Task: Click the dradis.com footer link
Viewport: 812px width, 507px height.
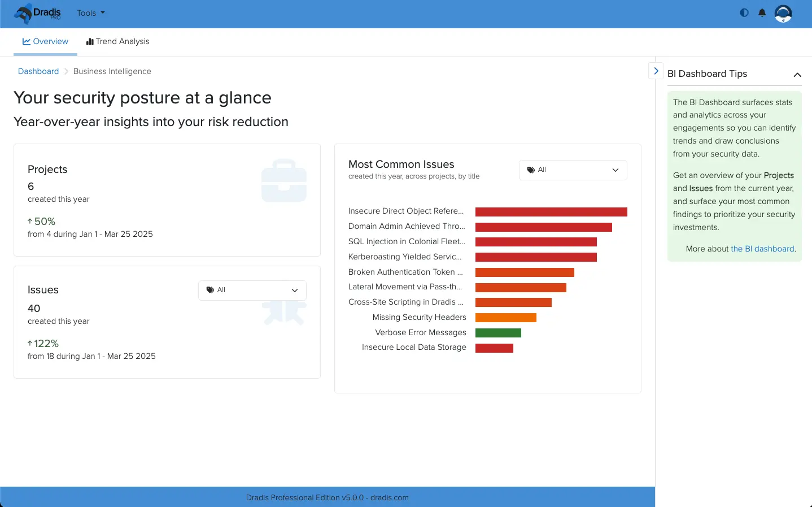Action: point(390,497)
